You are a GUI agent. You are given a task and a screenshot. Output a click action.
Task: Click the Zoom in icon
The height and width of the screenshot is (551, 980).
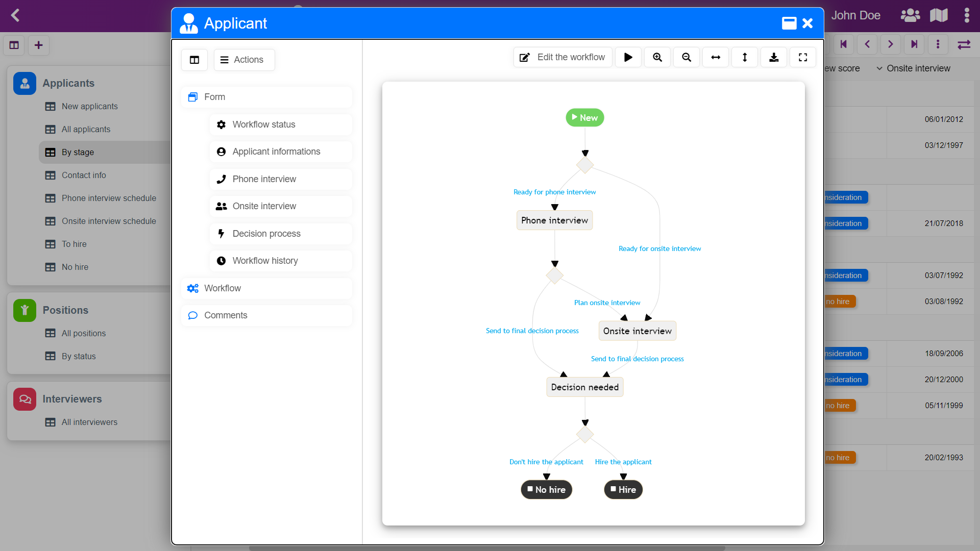[657, 57]
